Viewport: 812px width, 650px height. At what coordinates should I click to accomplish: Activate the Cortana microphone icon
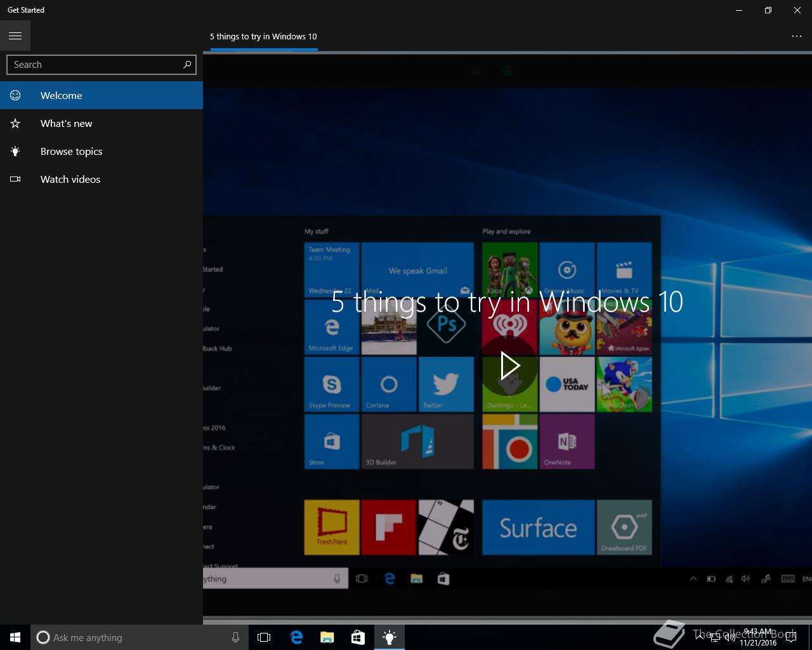pos(235,637)
